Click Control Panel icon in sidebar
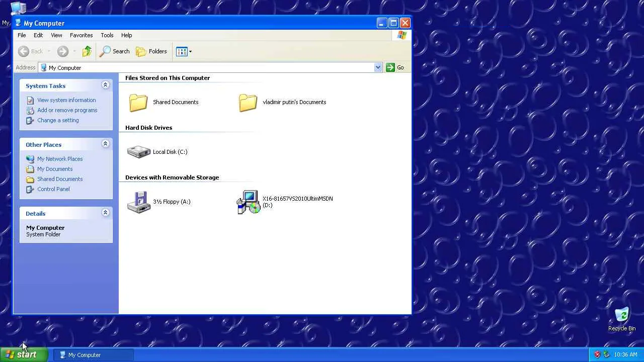644x362 pixels. pos(30,189)
